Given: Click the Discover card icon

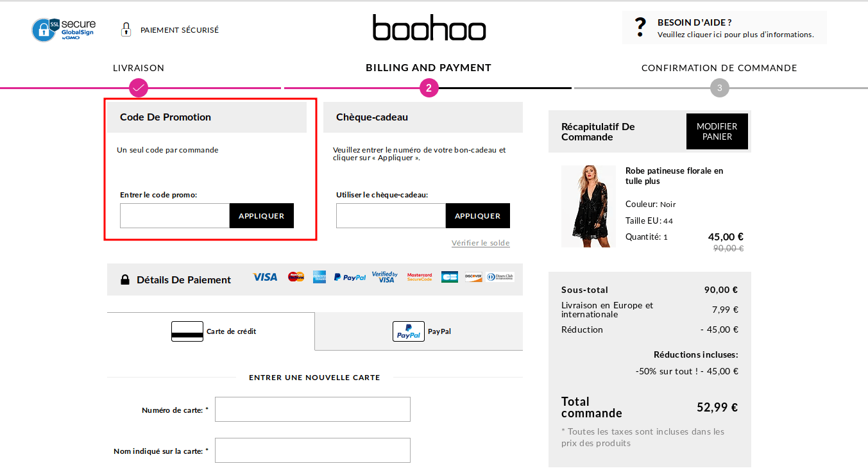Looking at the screenshot, I should coord(473,276).
